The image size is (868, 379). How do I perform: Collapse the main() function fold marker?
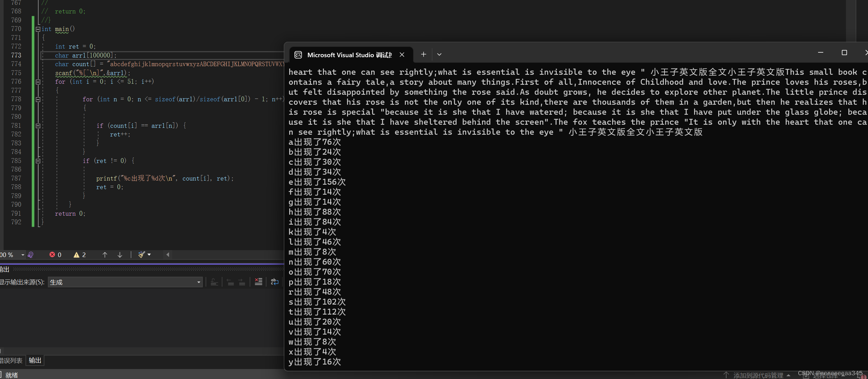pos(38,29)
